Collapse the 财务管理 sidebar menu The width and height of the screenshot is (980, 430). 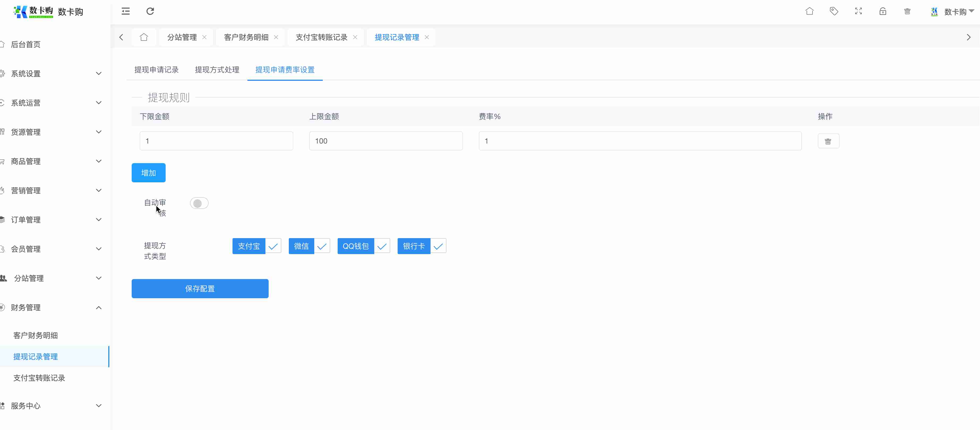click(53, 307)
